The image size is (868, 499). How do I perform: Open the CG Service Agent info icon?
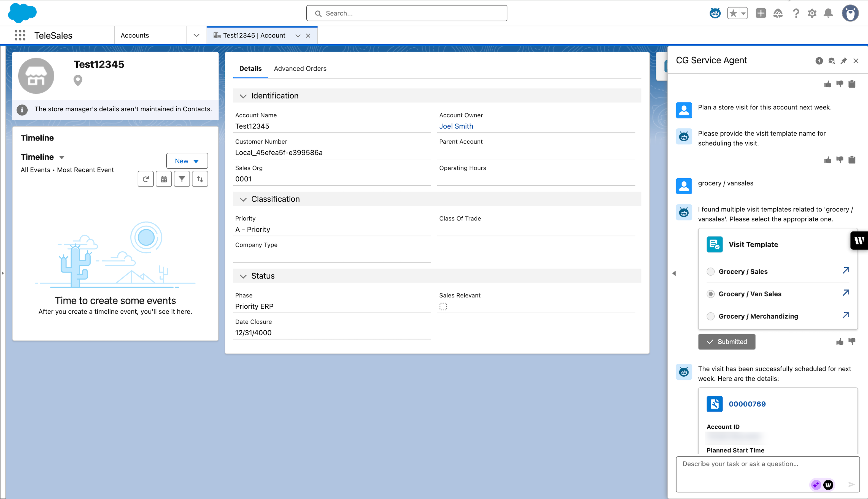819,61
